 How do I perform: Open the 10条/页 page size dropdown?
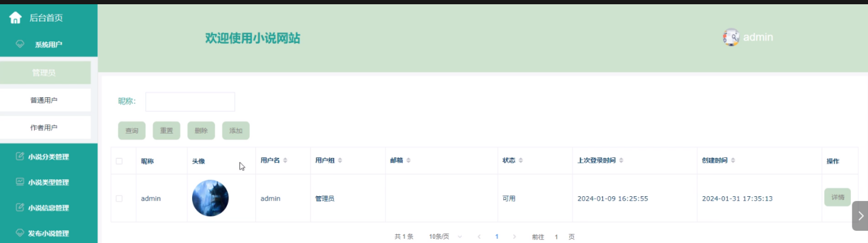pyautogui.click(x=446, y=236)
